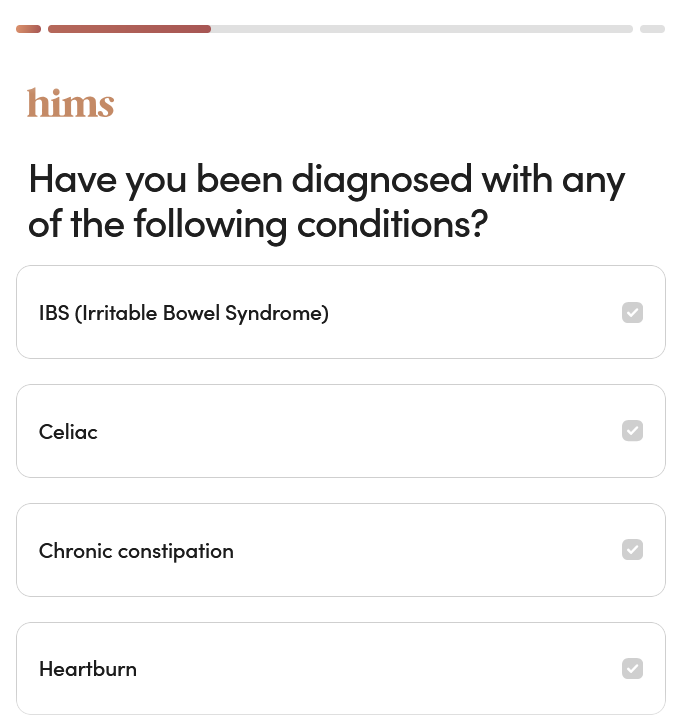Toggle the Chronic constipation checkbox
Screen dimensions: 689x728
(632, 550)
